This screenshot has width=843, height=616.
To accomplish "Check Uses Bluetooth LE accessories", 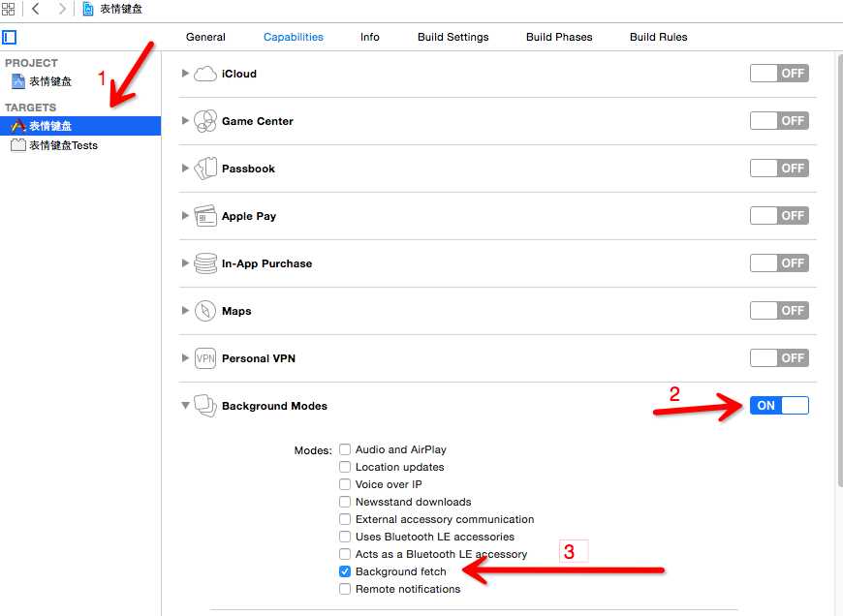I will pyautogui.click(x=345, y=537).
